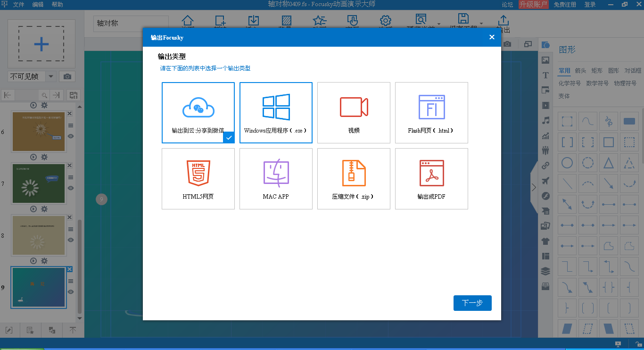Close the 输出Focusky dialog
This screenshot has width=644, height=350.
492,37
